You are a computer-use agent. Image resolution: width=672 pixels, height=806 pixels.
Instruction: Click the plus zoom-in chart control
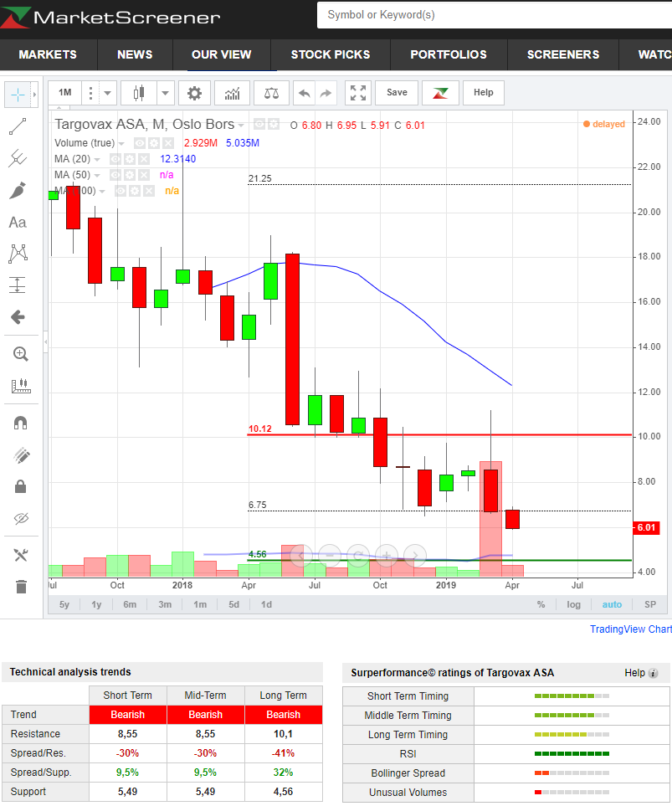[387, 555]
